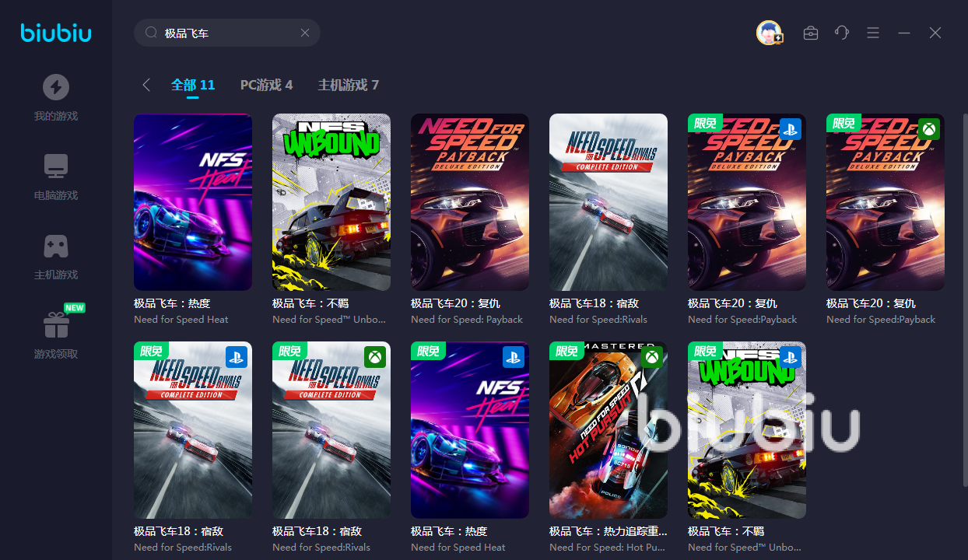The height and width of the screenshot is (560, 968).
Task: Select NFS Unbound PC game cover
Action: click(x=331, y=202)
